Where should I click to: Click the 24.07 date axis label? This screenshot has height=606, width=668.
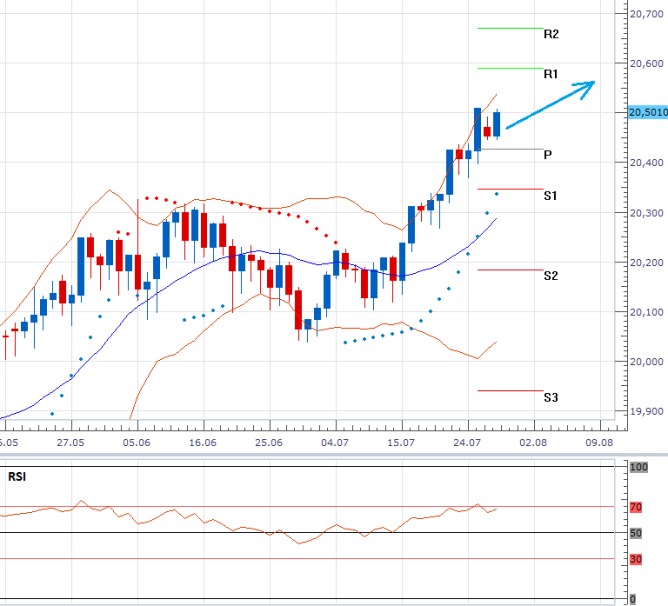click(x=467, y=442)
